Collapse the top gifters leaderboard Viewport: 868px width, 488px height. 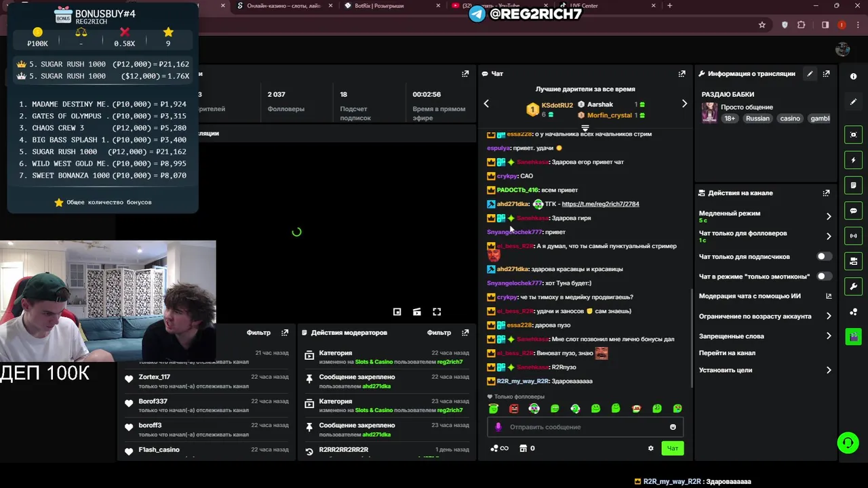point(585,127)
